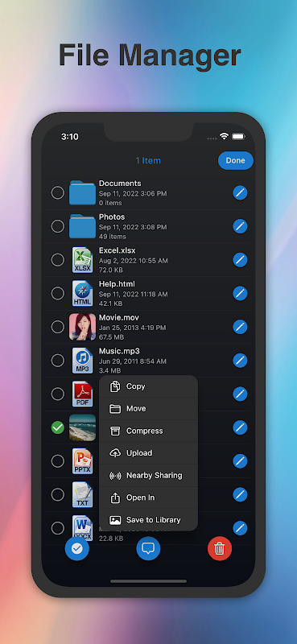297x644 pixels.
Task: Tap the pencil edit icon for Movie.mov
Action: coord(240,327)
